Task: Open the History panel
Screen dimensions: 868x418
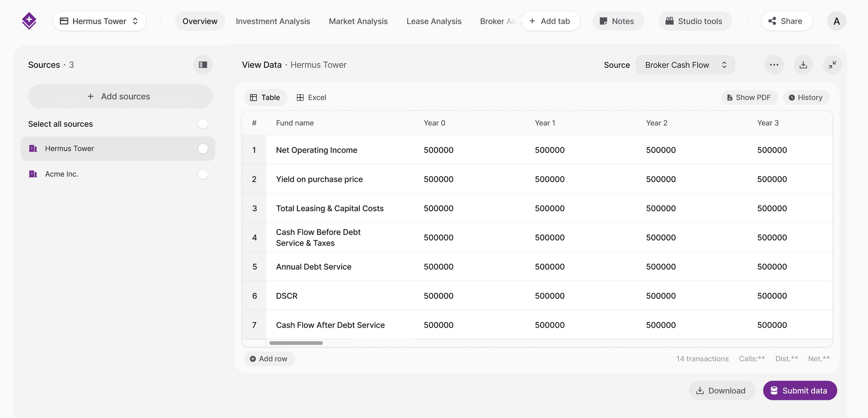Action: [806, 97]
